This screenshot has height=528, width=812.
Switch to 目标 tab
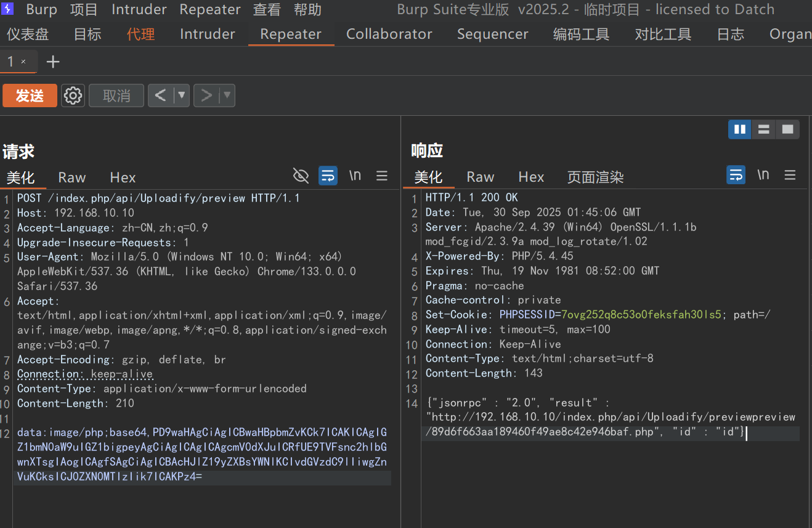(x=87, y=34)
